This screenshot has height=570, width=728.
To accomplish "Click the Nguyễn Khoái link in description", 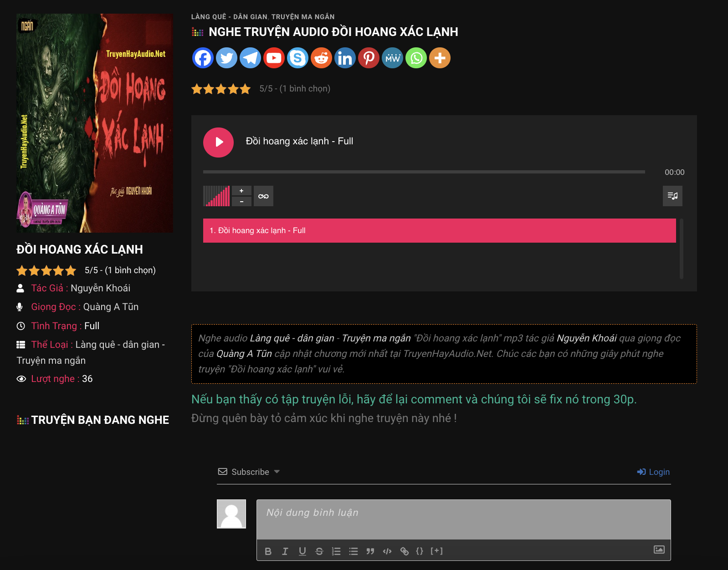I will point(587,338).
